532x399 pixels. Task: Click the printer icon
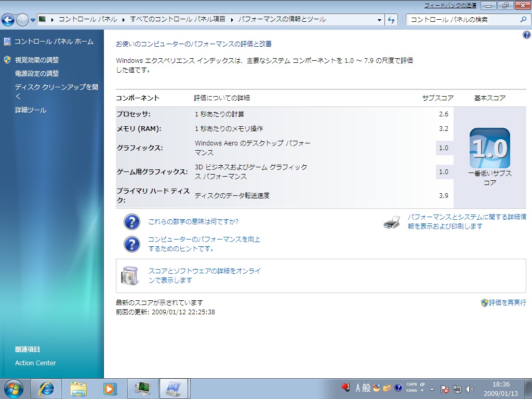pos(392,222)
